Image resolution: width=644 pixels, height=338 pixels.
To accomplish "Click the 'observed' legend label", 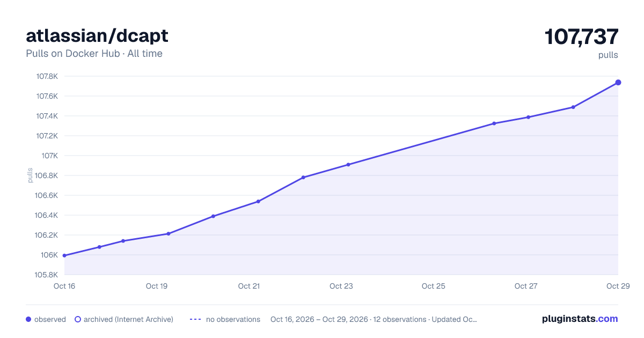I will click(50, 319).
